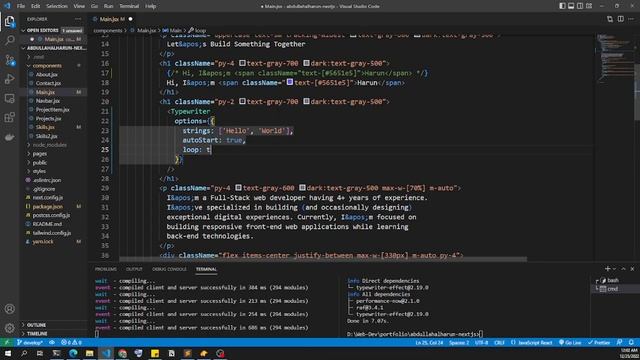Click the Windows Start button
The width and height of the screenshot is (640, 360).
coord(8,353)
